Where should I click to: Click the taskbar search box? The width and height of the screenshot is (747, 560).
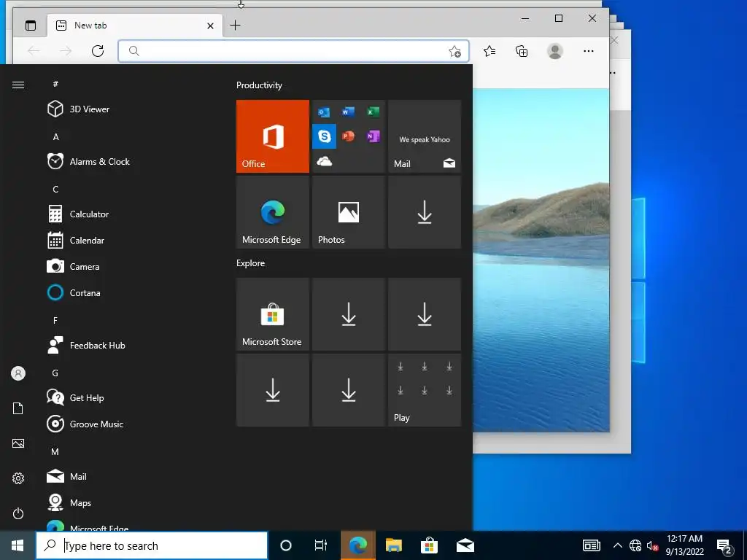click(152, 545)
